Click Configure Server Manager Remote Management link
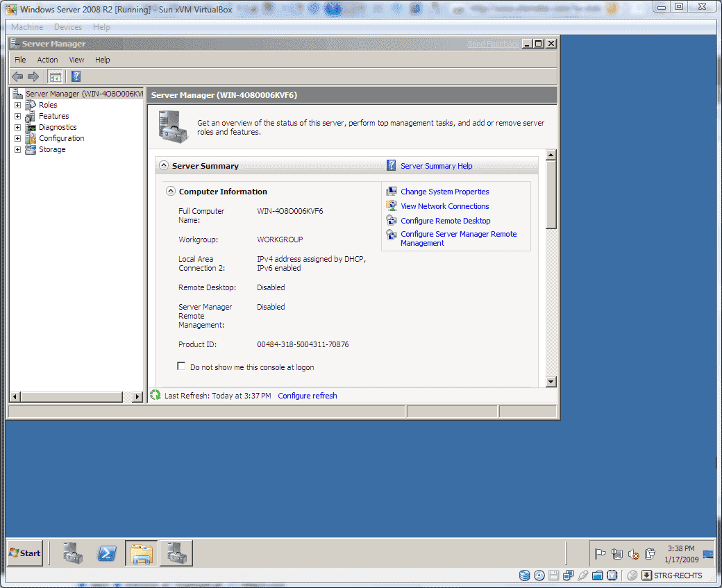The height and width of the screenshot is (588, 722). coord(459,239)
